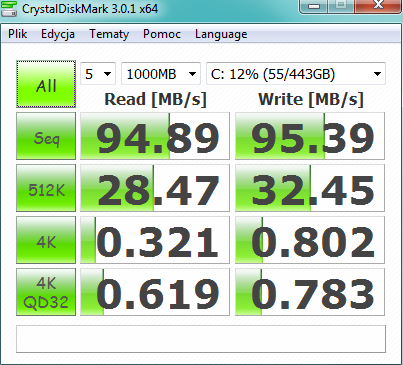Close the CrystalDiskMark window
This screenshot has height=365, width=403.
click(x=378, y=6)
